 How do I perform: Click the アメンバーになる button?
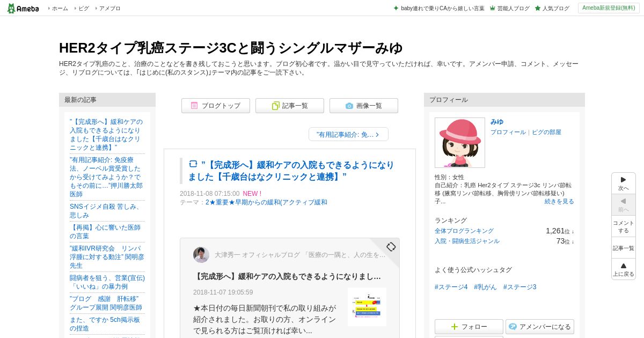coord(540,327)
